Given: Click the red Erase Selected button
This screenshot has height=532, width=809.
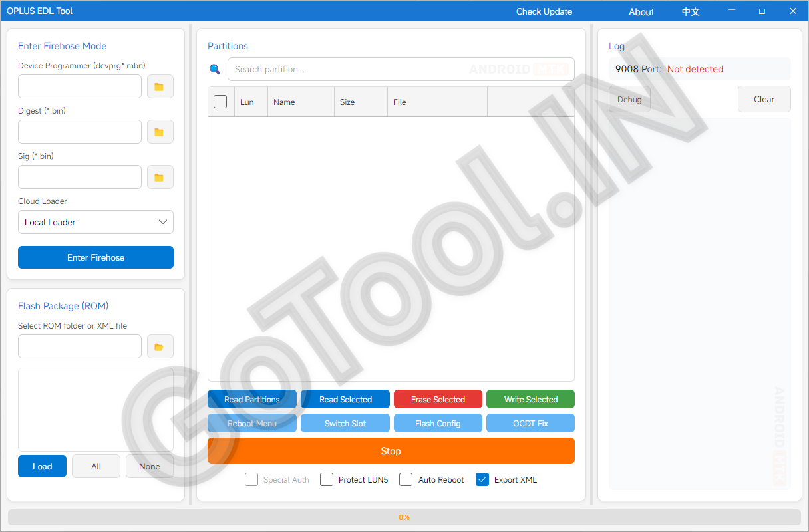Looking at the screenshot, I should point(438,399).
